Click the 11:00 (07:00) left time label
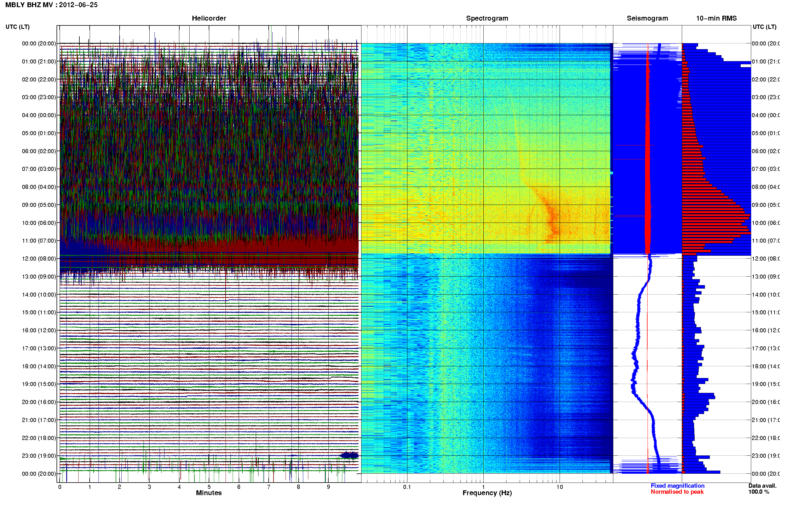 point(39,241)
